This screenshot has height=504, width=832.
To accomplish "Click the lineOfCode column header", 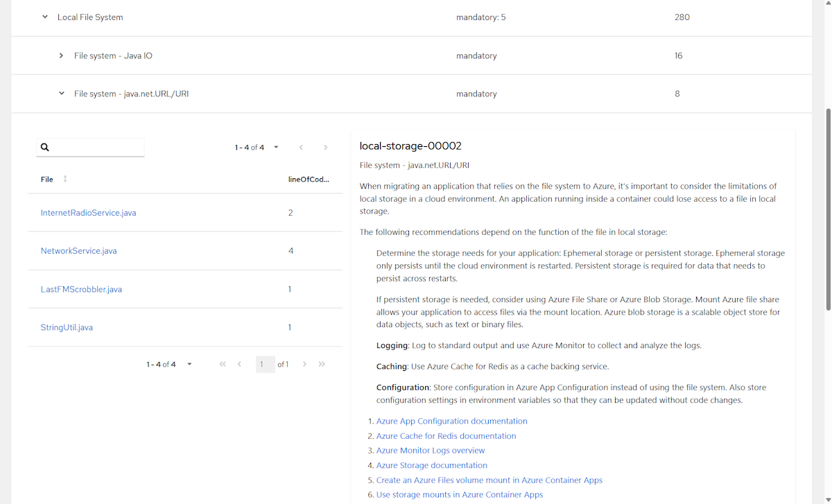I will tap(309, 179).
